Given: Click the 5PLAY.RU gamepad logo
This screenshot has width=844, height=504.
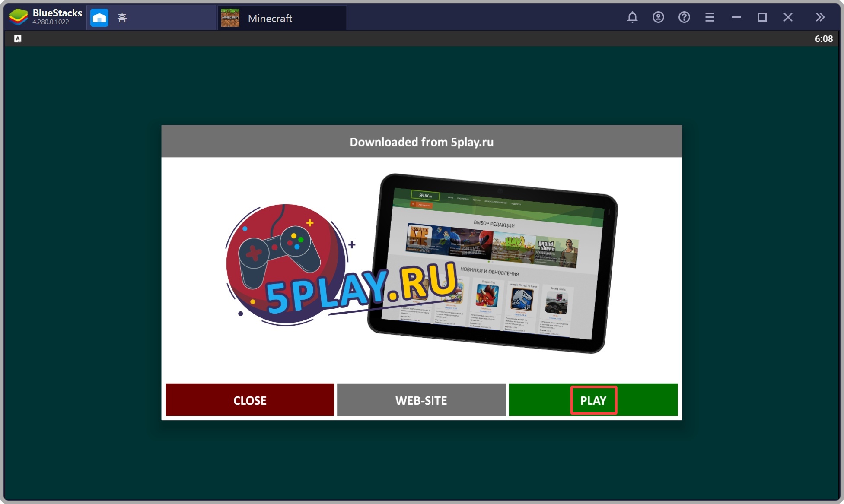Looking at the screenshot, I should (285, 264).
